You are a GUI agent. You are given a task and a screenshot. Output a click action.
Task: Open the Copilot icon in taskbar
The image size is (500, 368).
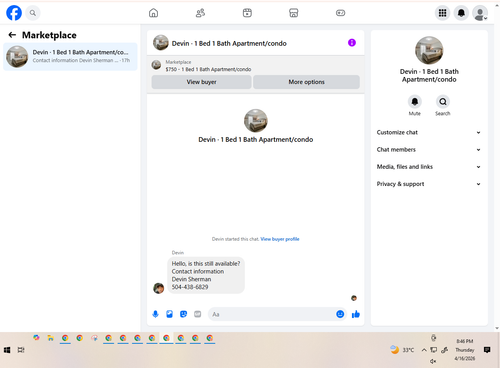[36, 338]
